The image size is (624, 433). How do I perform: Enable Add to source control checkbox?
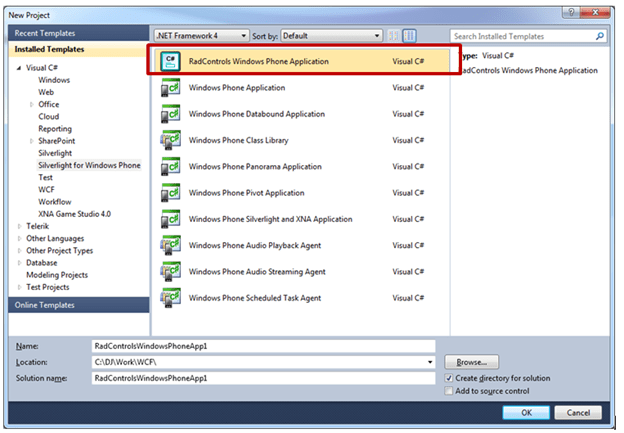coord(448,391)
